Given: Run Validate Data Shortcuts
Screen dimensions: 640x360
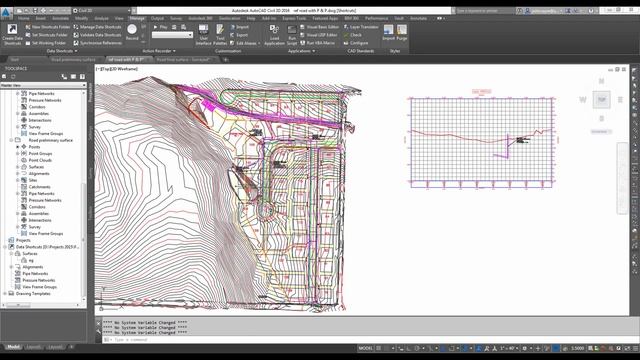Looking at the screenshot, I should point(97,35).
